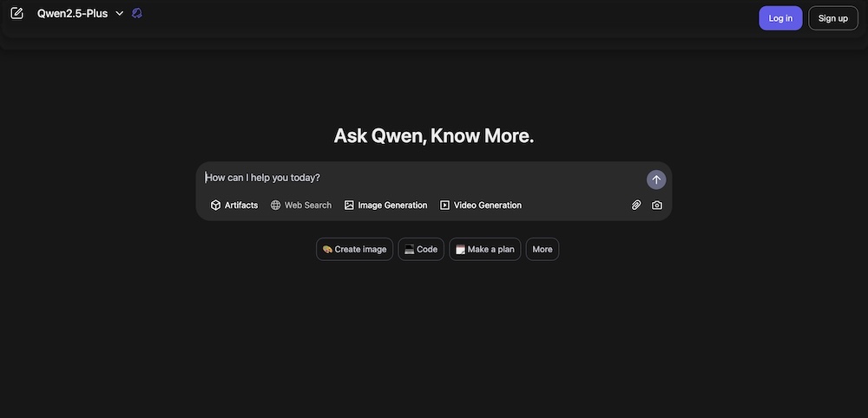The width and height of the screenshot is (868, 418).
Task: Click the purple temporary chat icon
Action: (137, 13)
